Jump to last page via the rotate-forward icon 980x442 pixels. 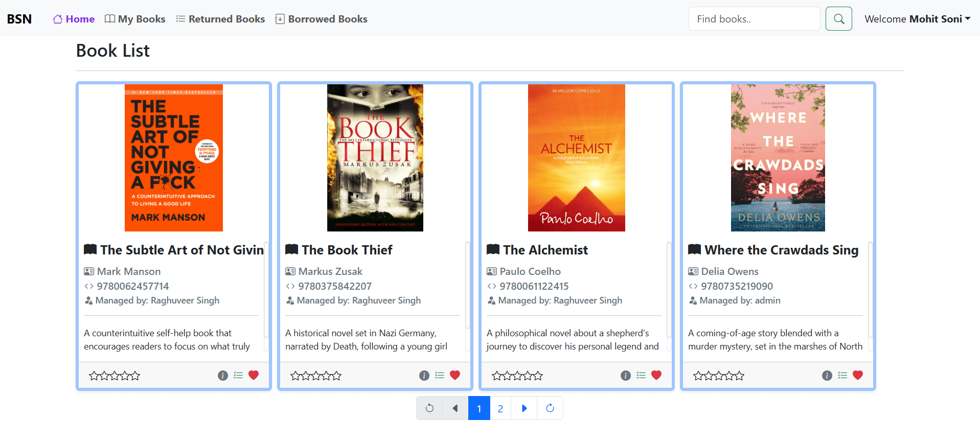point(550,408)
